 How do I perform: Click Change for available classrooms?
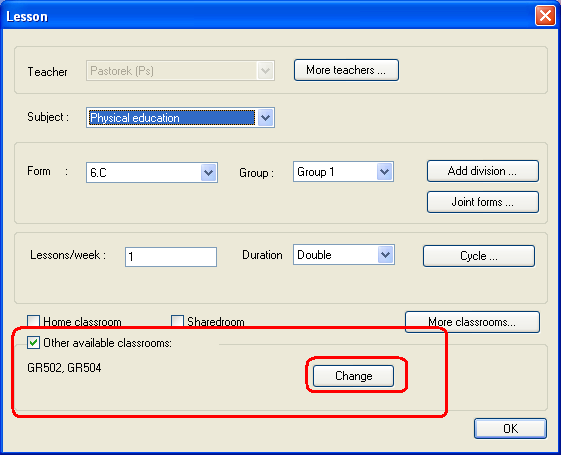tap(353, 376)
